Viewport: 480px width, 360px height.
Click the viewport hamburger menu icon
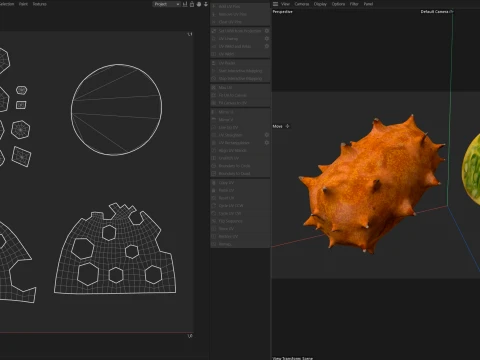point(275,4)
